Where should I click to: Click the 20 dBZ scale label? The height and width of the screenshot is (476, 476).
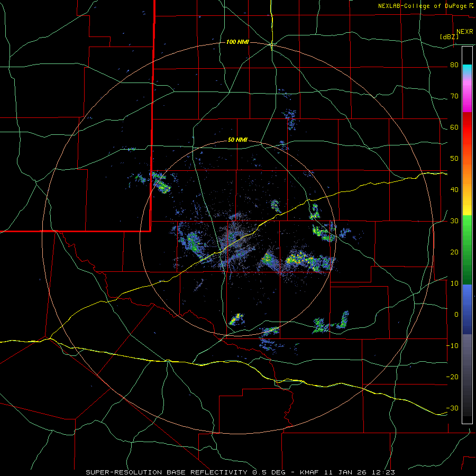[454, 252]
